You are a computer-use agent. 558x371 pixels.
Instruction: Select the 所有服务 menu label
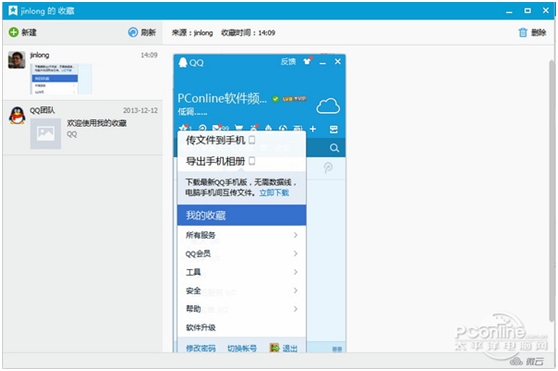pyautogui.click(x=201, y=235)
